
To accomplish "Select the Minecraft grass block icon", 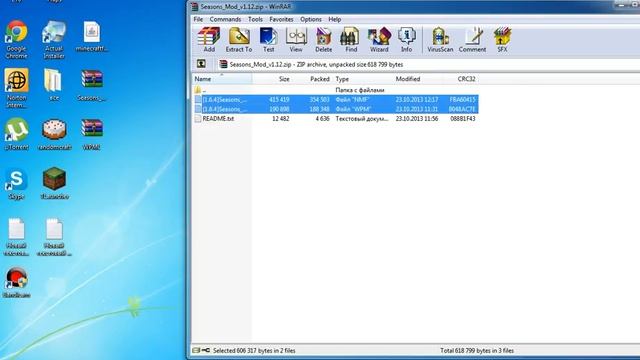I will 54,183.
